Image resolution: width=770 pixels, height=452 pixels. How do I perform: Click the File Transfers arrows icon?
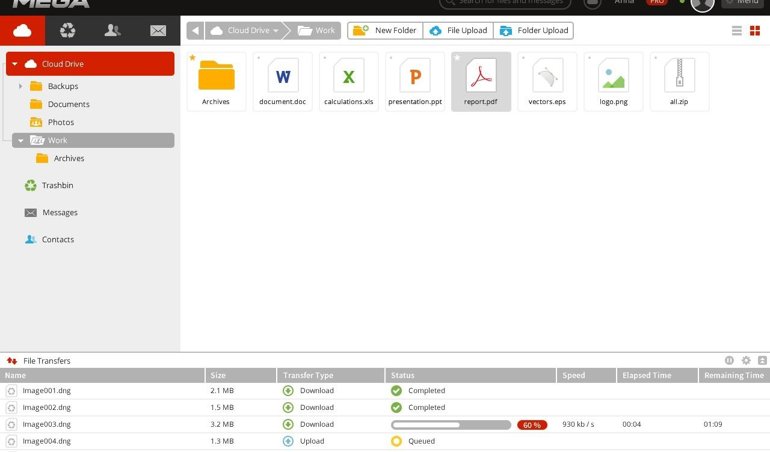12,361
